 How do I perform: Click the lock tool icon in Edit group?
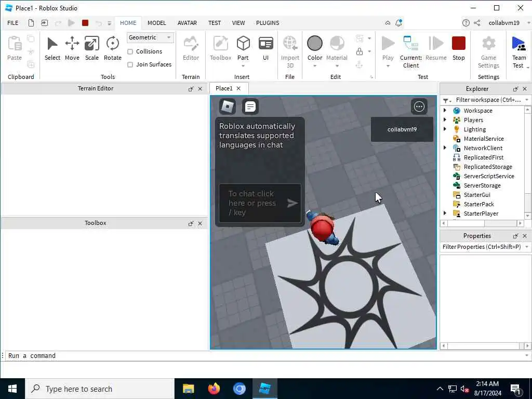coord(360,51)
